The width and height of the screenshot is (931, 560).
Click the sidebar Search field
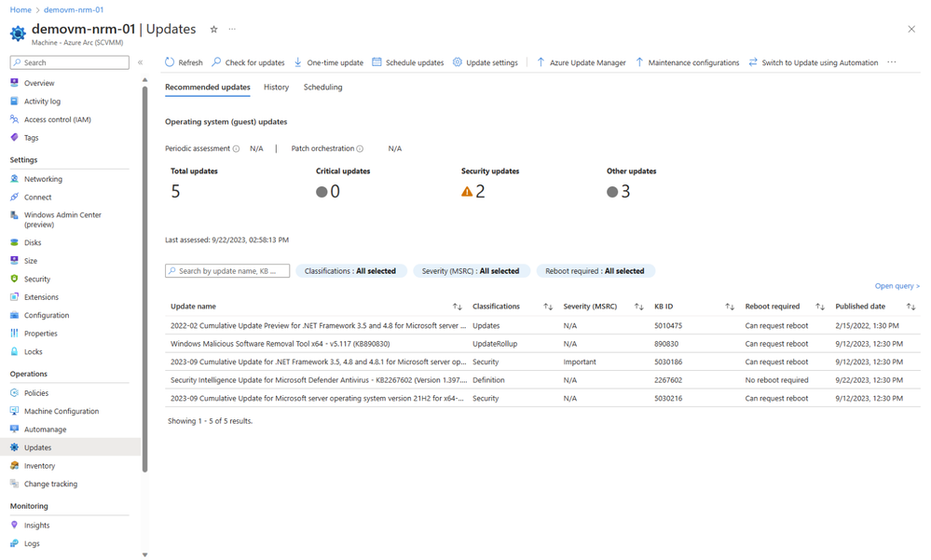tap(70, 62)
